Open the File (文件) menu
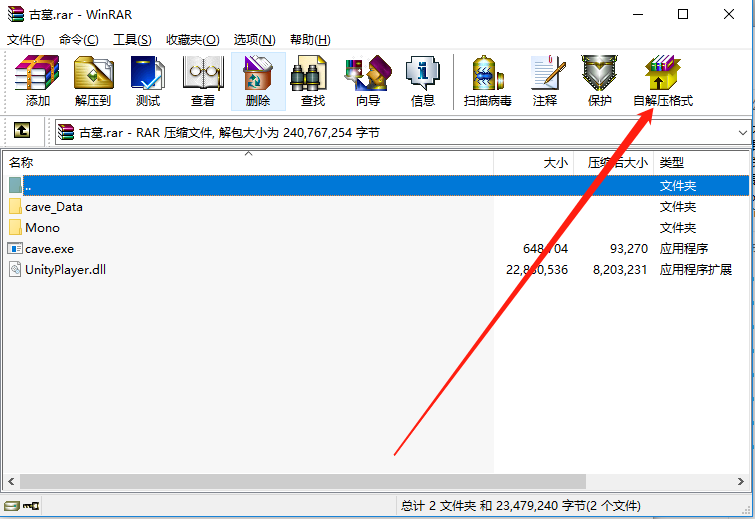 26,39
